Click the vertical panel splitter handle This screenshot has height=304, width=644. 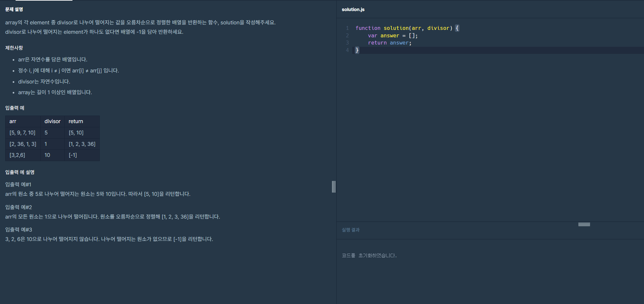334,187
